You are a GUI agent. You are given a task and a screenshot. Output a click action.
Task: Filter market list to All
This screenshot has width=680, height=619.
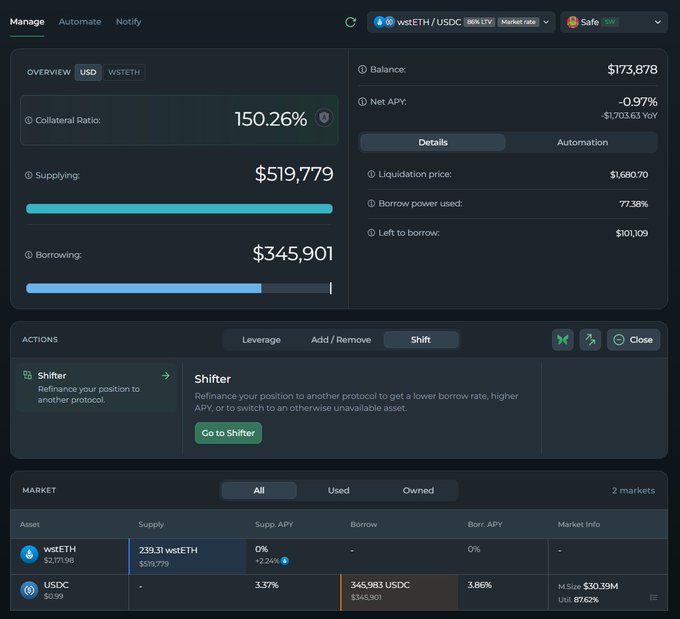pyautogui.click(x=259, y=490)
